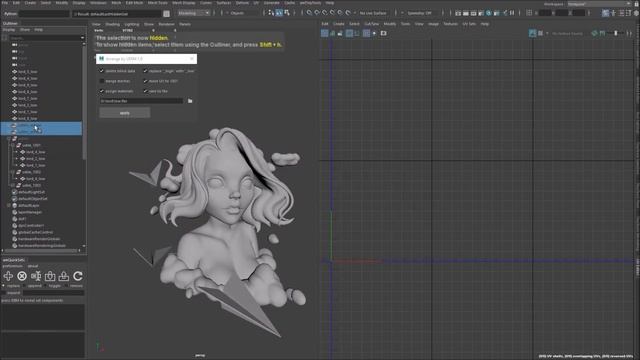Select the globalCacheControl node in Outliner

[36, 232]
